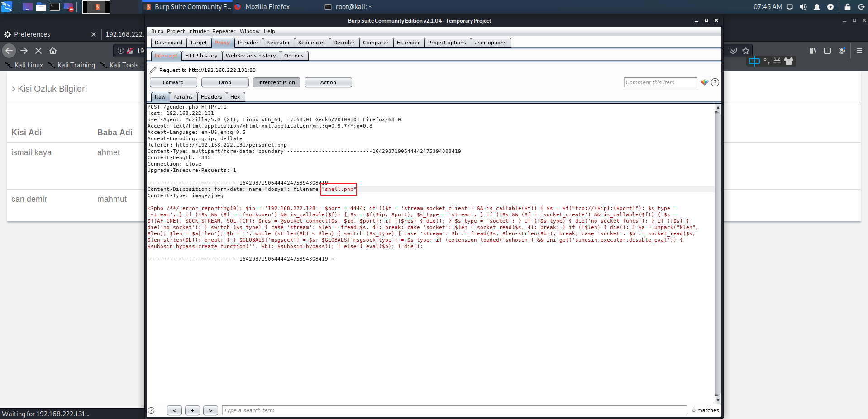The image size is (868, 419).
Task: Open the rainbow highlight color picker
Action: pos(704,82)
